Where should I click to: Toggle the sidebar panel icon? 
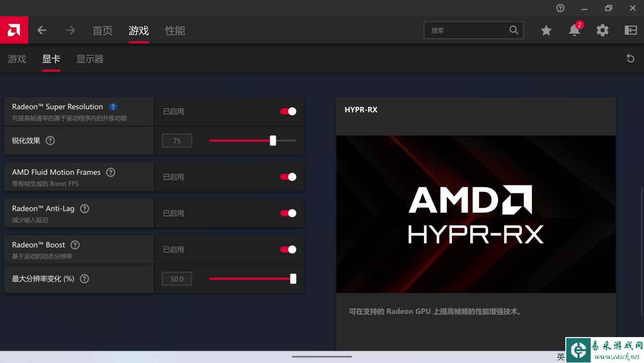[x=631, y=31]
